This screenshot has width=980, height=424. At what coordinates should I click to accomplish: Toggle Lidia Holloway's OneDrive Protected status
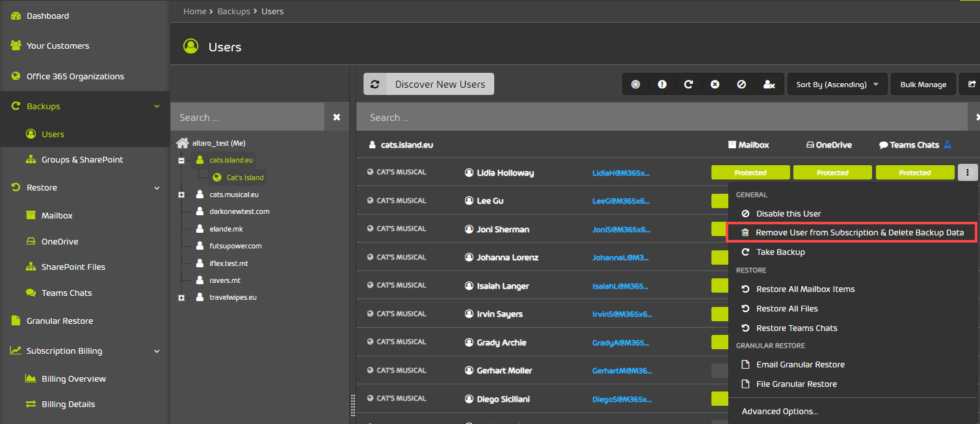[x=832, y=172]
